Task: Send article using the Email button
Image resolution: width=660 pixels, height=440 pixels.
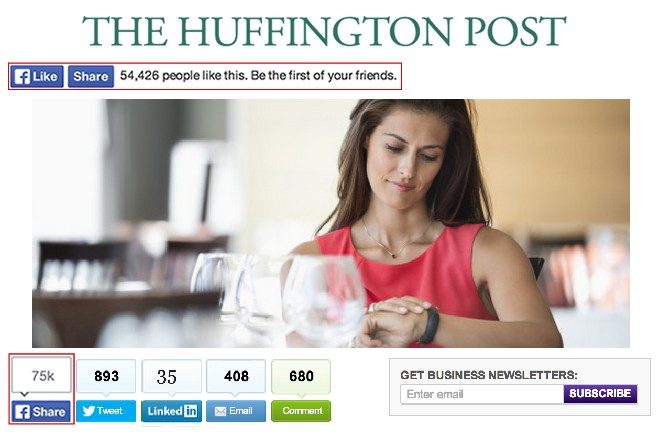Action: [236, 411]
